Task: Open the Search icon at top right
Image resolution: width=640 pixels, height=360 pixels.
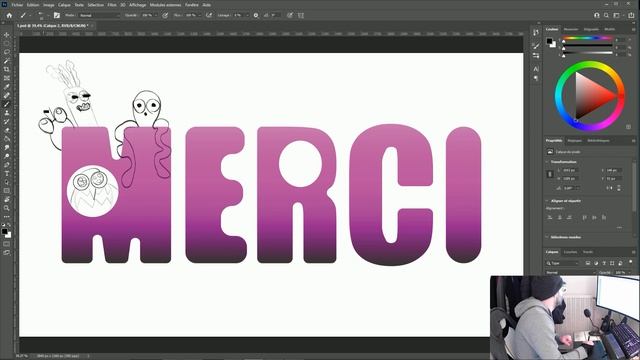Action: pyautogui.click(x=607, y=15)
